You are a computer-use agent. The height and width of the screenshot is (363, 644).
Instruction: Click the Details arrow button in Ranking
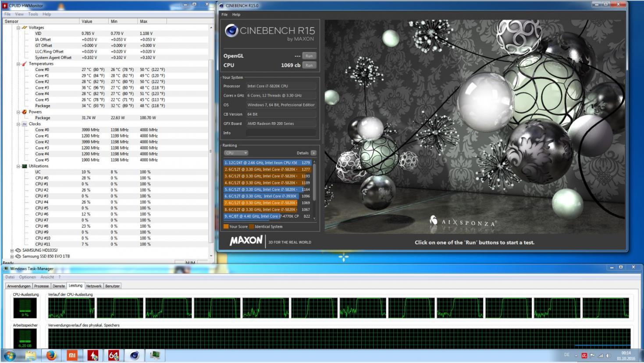(x=313, y=153)
